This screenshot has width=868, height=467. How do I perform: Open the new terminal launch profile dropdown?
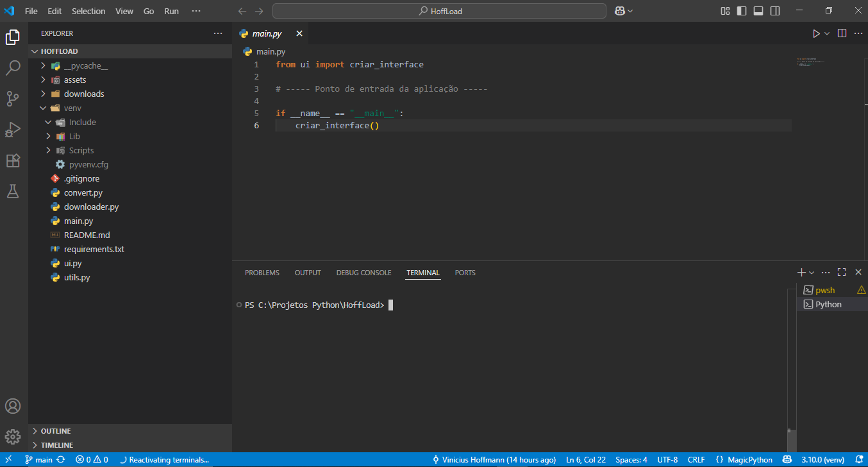pos(812,273)
